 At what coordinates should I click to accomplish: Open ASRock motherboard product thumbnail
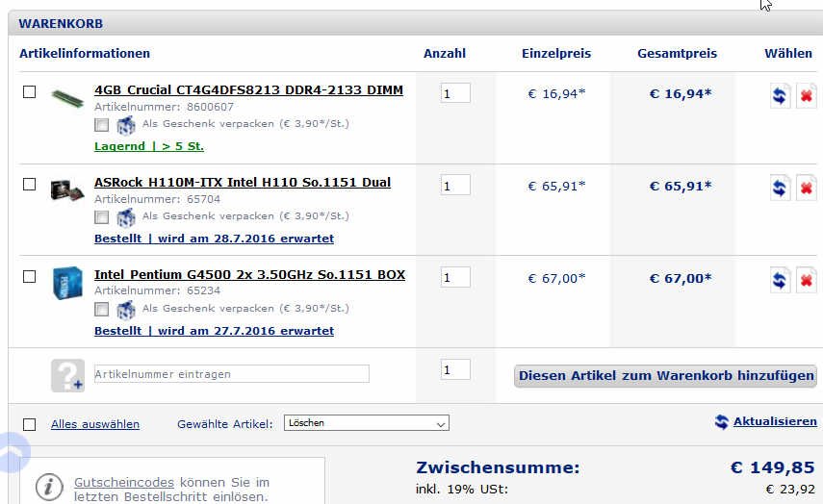(67, 189)
